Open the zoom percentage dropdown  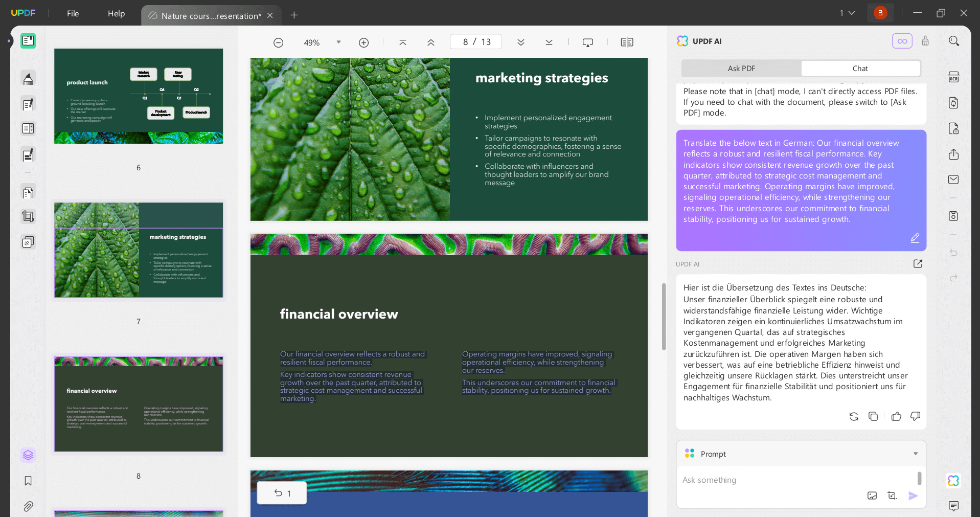point(338,42)
